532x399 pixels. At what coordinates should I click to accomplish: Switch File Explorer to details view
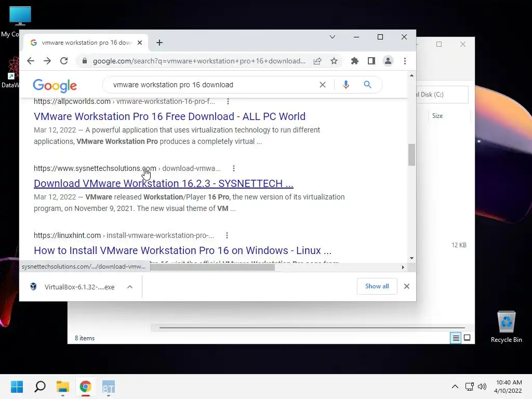click(456, 338)
